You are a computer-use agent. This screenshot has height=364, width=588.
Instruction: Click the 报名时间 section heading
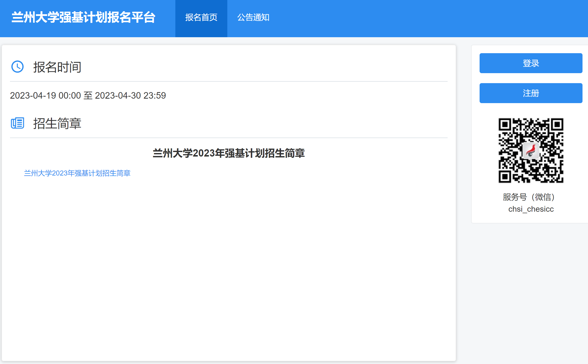click(x=57, y=67)
